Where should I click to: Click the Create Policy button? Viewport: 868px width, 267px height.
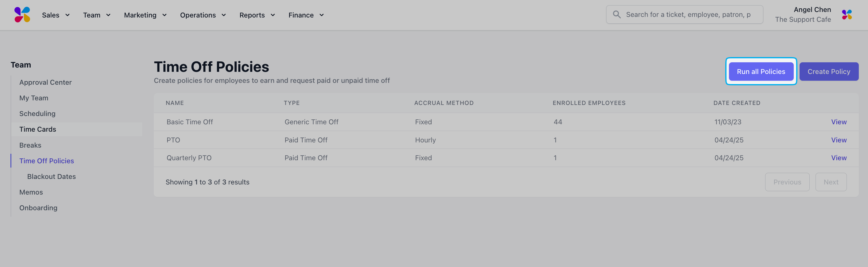[x=829, y=72]
